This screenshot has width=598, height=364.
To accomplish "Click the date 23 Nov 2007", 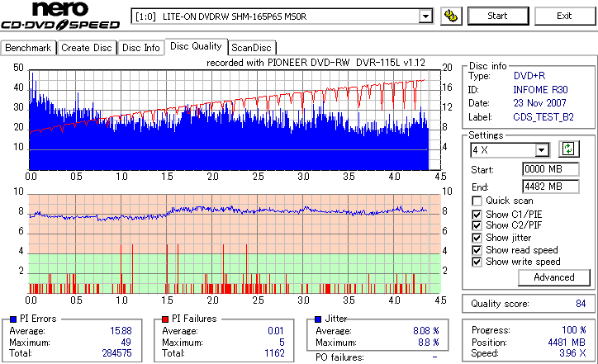I will coord(539,103).
